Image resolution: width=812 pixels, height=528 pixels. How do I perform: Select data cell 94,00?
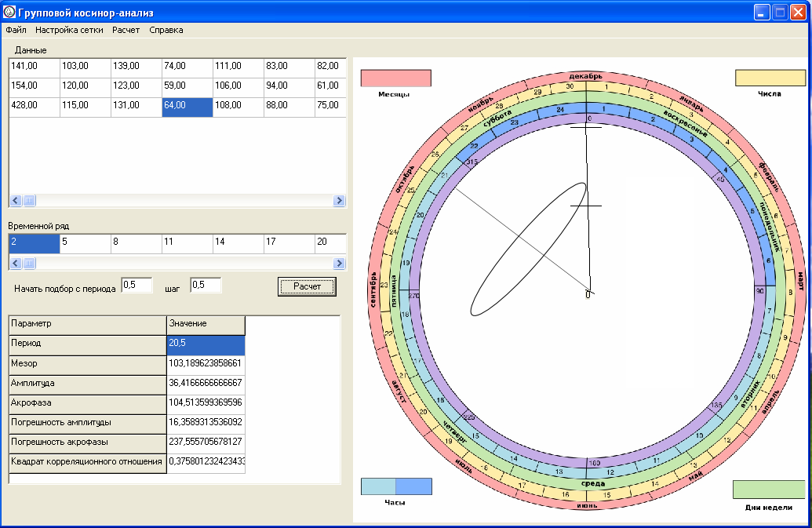[x=289, y=88]
